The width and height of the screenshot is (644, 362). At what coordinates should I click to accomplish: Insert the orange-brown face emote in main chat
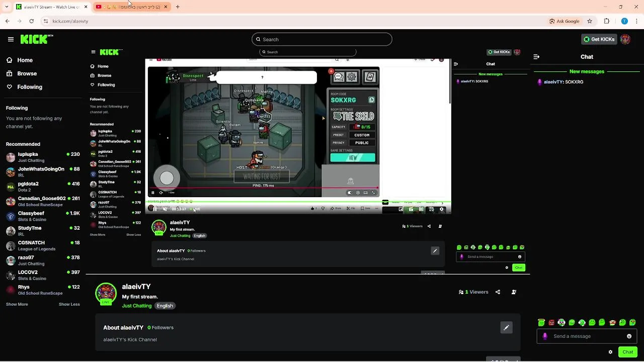(x=612, y=322)
